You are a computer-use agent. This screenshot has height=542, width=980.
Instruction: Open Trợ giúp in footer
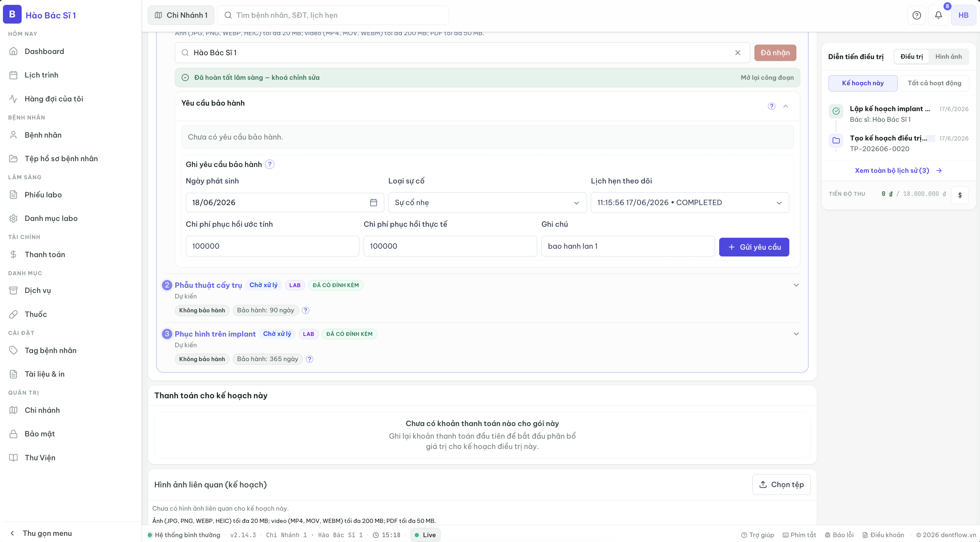(x=757, y=535)
